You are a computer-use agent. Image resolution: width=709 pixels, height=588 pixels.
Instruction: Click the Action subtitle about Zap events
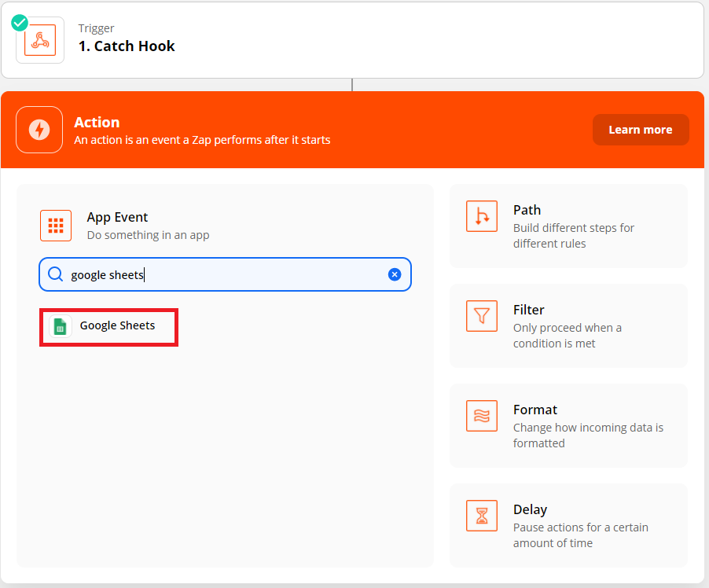202,140
